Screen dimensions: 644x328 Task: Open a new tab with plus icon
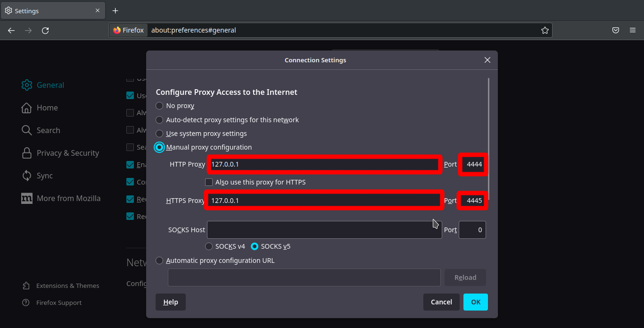point(115,10)
